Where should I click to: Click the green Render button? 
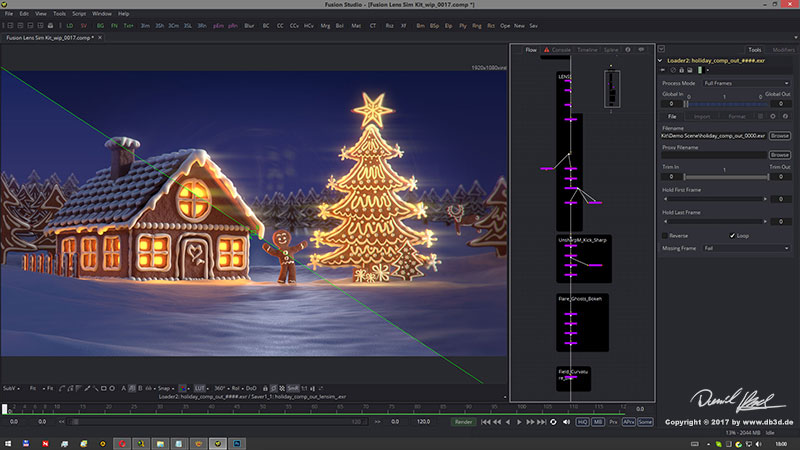click(x=463, y=422)
